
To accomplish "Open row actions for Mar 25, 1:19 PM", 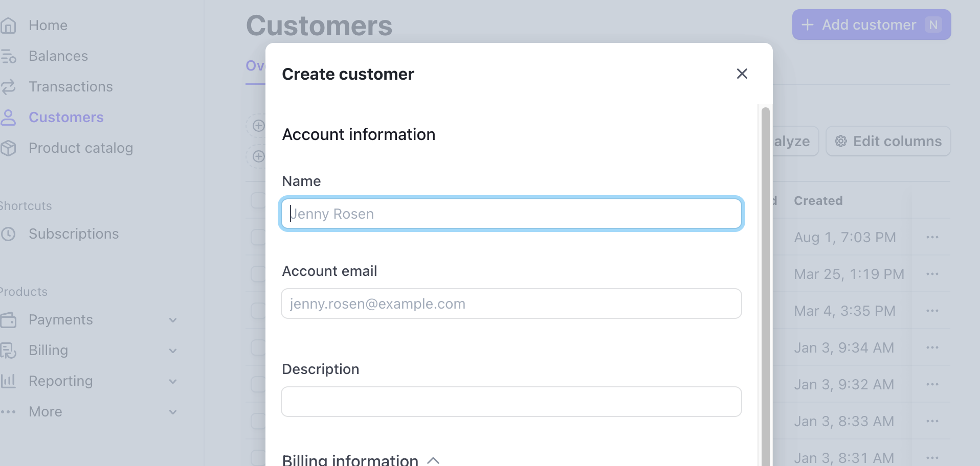I will [x=932, y=274].
